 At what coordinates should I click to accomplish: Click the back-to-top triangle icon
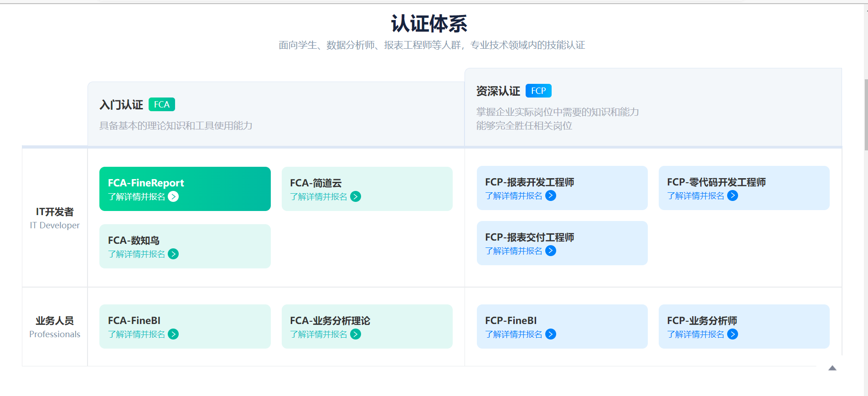point(832,368)
